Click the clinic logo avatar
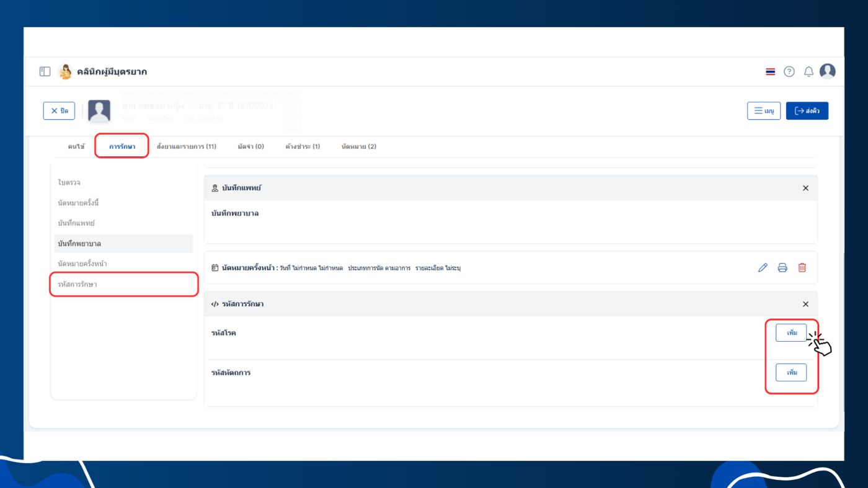Viewport: 868px width, 488px height. pos(65,71)
